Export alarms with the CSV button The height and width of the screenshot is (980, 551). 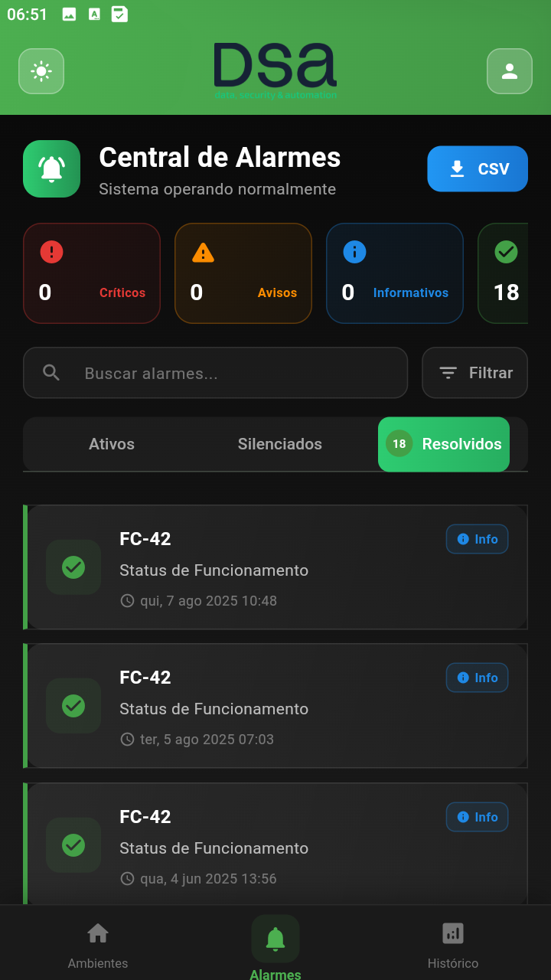(478, 168)
